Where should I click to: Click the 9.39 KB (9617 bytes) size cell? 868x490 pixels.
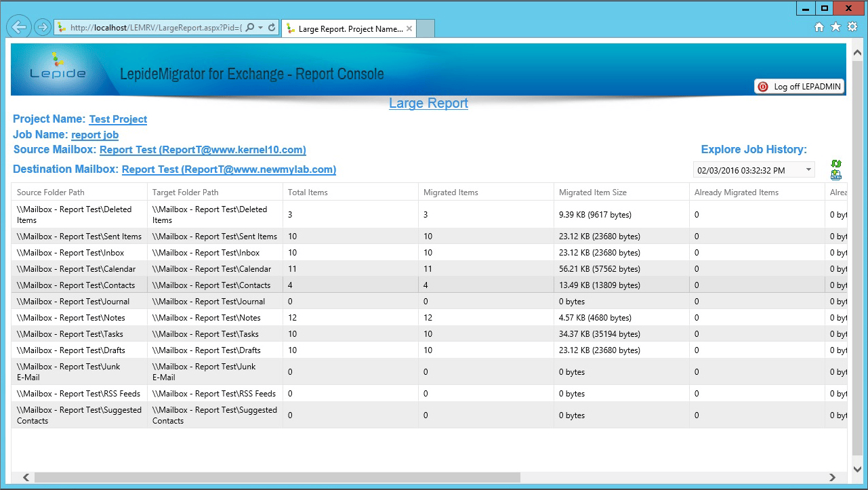point(621,215)
